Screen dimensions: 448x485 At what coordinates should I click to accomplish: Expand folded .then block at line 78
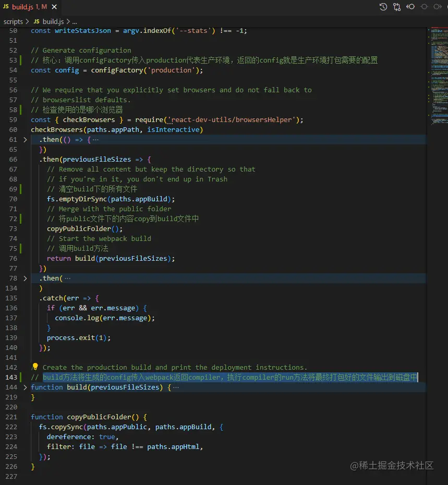click(26, 278)
